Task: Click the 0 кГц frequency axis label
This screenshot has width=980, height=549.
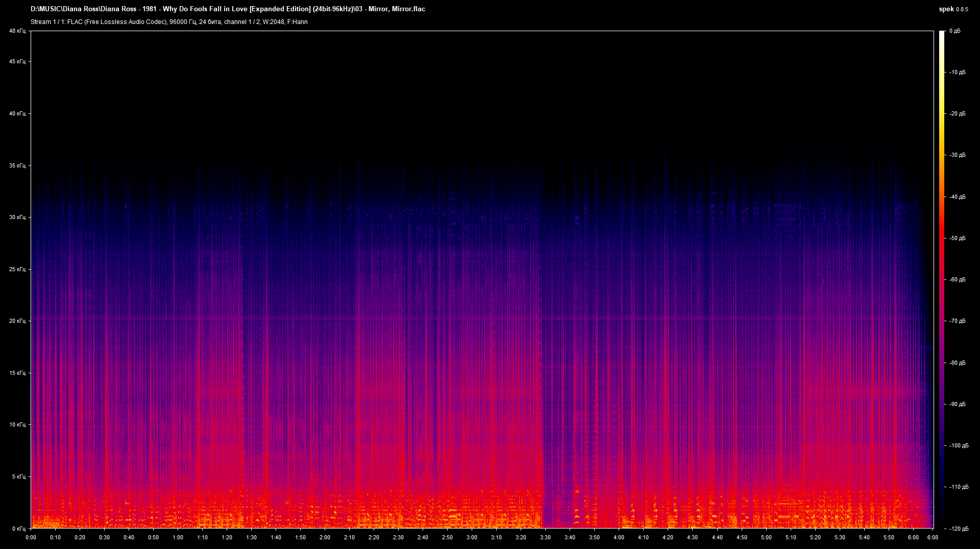Action: click(18, 529)
